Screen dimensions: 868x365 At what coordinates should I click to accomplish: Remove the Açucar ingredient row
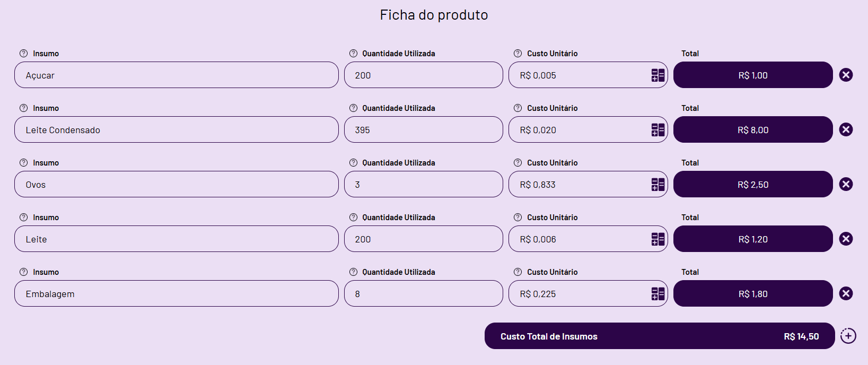pos(846,75)
